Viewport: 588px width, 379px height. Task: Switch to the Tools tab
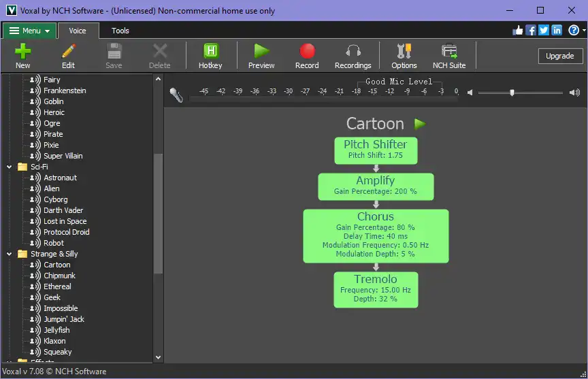click(120, 31)
